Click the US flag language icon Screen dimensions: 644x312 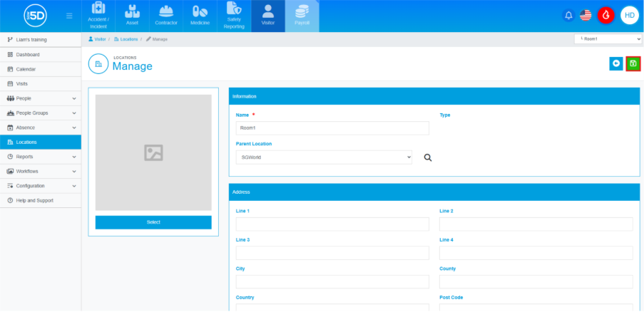point(586,15)
